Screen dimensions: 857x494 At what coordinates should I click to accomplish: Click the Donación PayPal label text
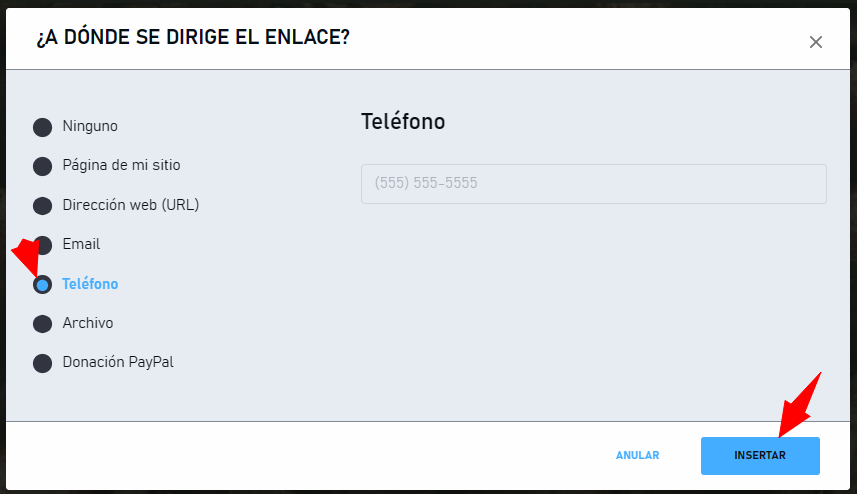[x=118, y=362]
